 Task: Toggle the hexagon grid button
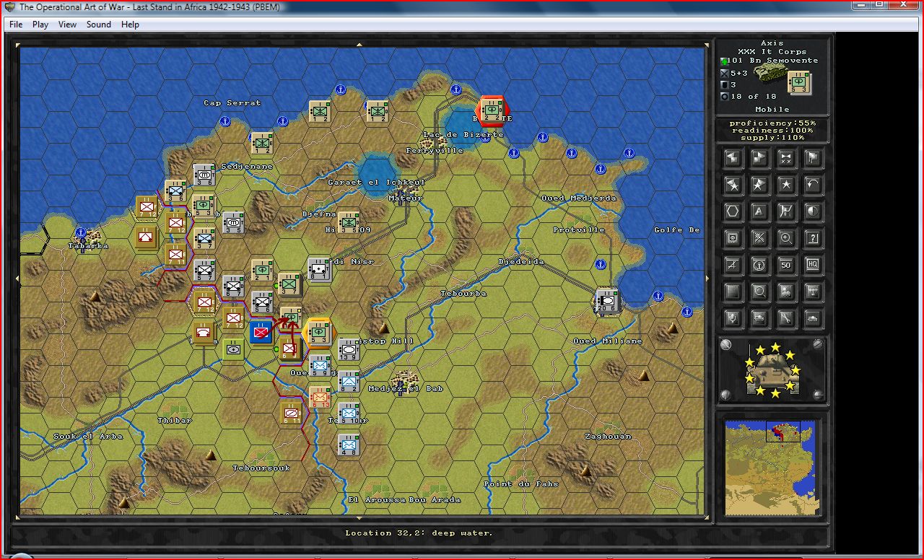[733, 211]
